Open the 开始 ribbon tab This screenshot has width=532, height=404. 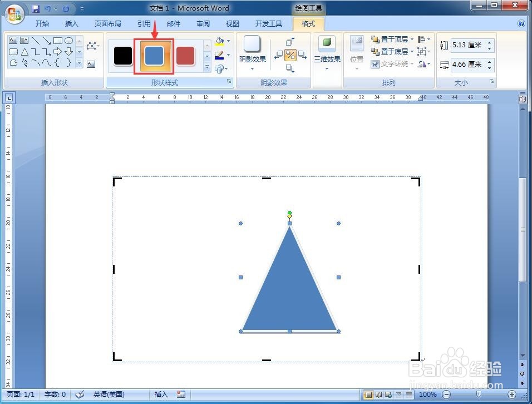click(x=42, y=24)
